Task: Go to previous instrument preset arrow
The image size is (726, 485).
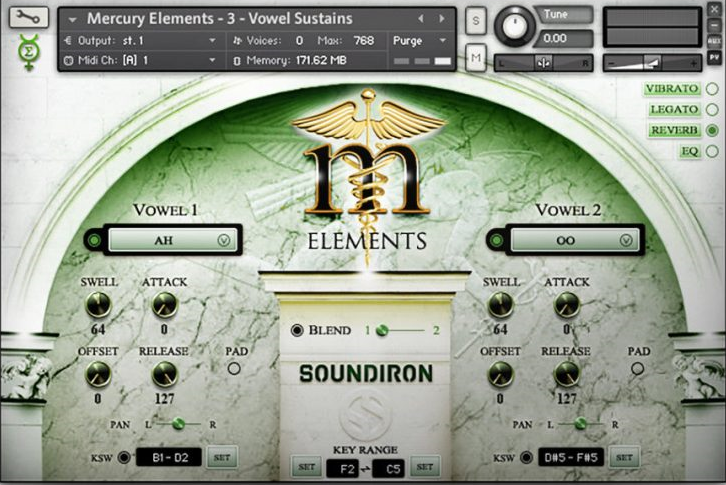Action: [421, 19]
